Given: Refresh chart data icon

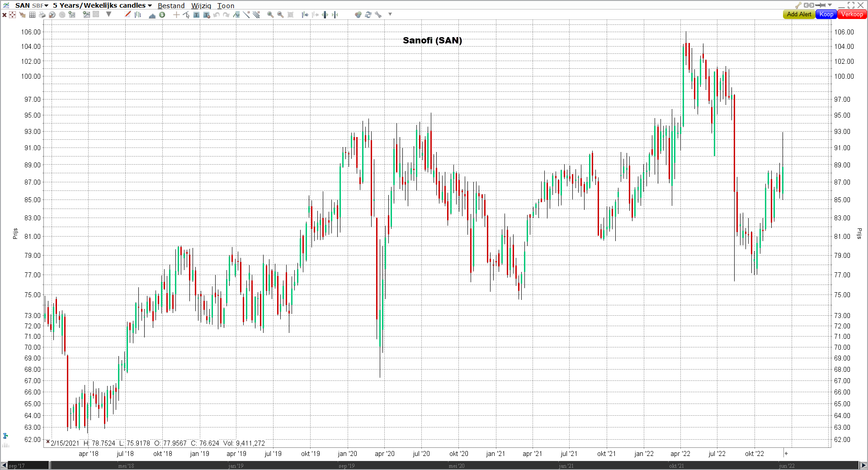Looking at the screenshot, I should (368, 15).
